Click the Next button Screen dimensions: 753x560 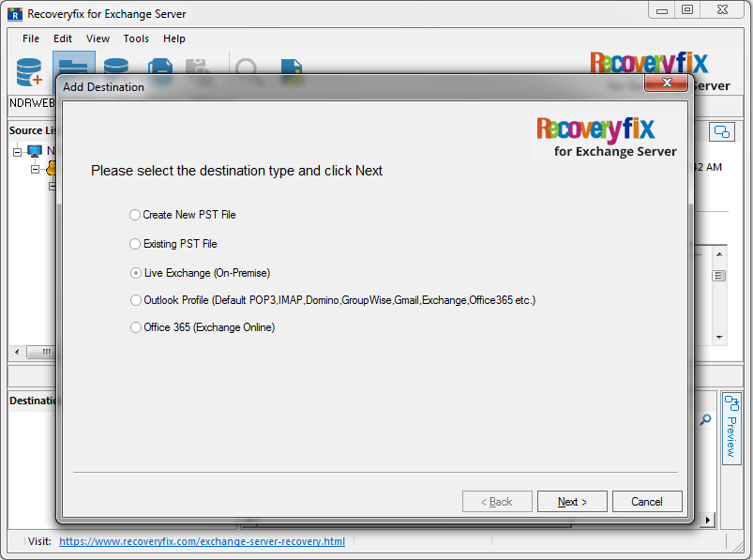click(572, 502)
